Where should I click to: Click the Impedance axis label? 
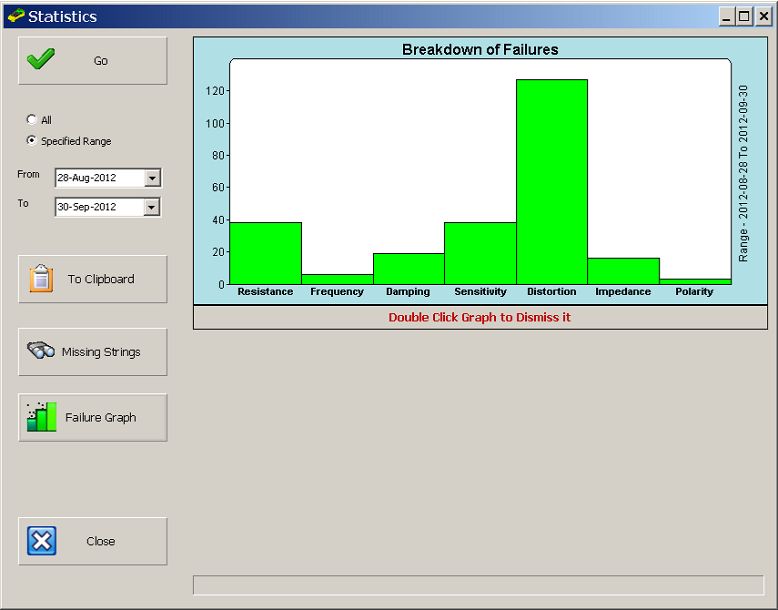pyautogui.click(x=623, y=291)
